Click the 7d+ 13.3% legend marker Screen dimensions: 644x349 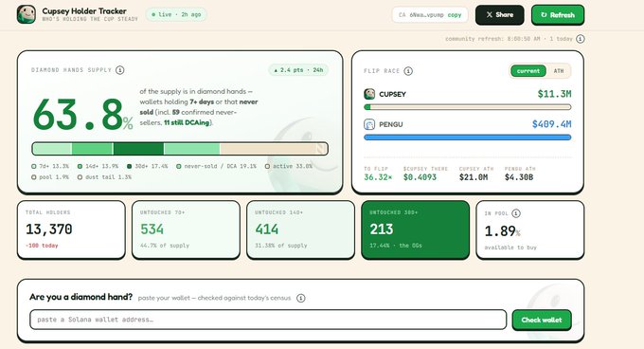[34, 166]
